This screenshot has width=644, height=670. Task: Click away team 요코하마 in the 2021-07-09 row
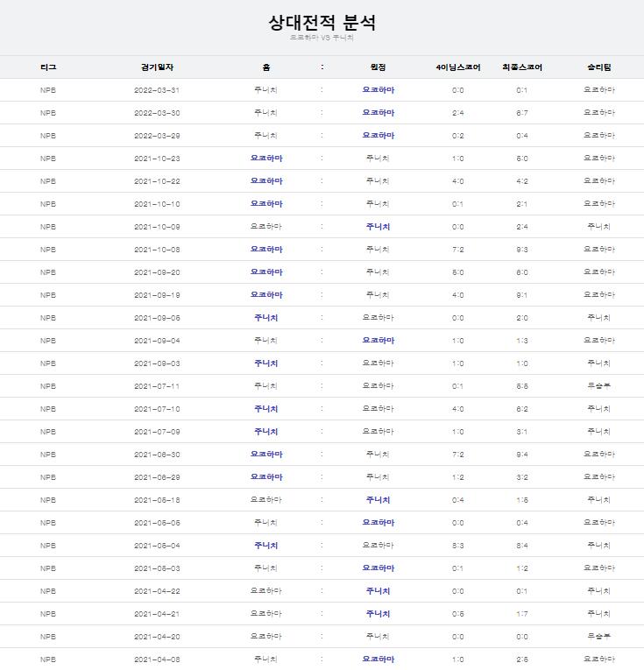(x=378, y=432)
